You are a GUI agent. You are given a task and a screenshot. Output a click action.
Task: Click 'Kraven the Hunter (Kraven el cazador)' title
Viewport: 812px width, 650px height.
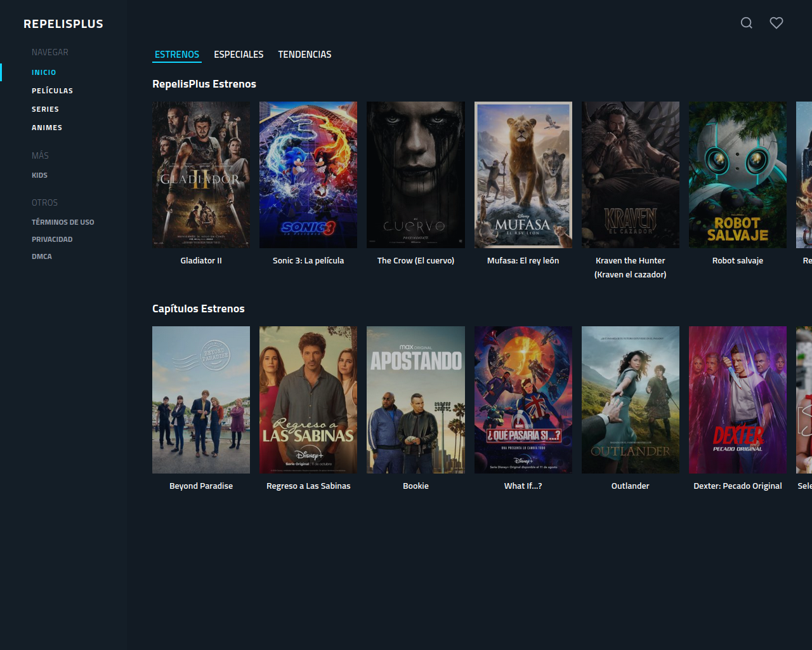631,268
